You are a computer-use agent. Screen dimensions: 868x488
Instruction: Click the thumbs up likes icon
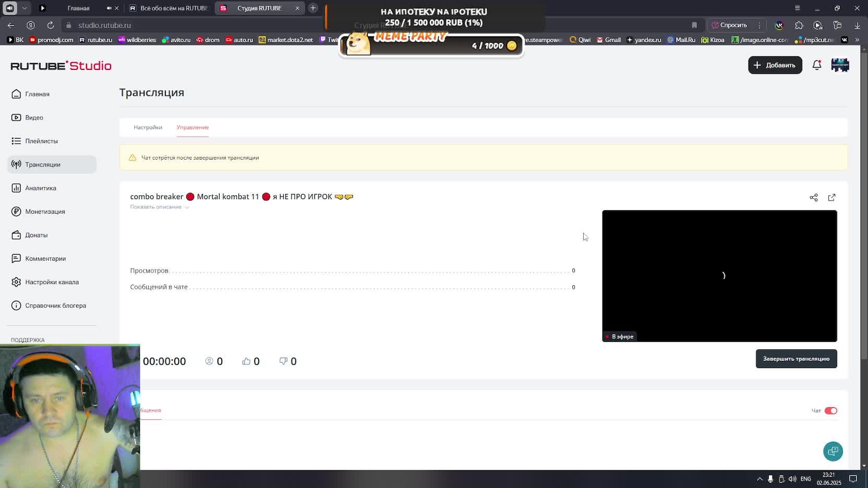coord(246,361)
